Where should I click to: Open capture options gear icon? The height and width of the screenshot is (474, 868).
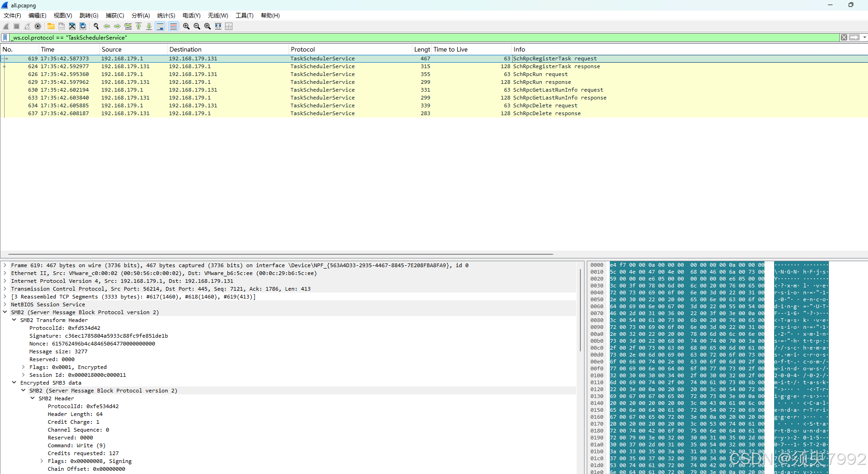pyautogui.click(x=38, y=26)
